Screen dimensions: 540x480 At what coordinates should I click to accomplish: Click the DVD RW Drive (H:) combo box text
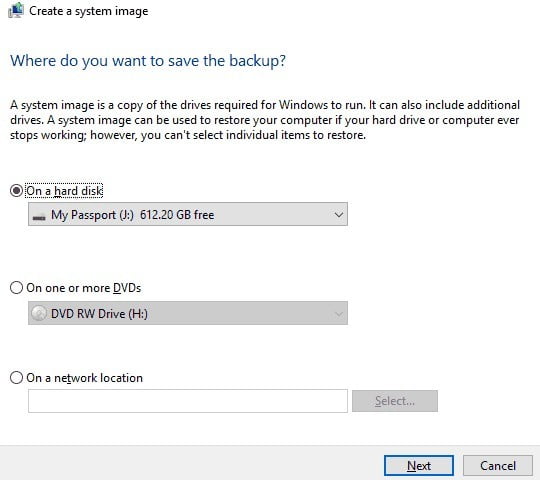pos(99,314)
